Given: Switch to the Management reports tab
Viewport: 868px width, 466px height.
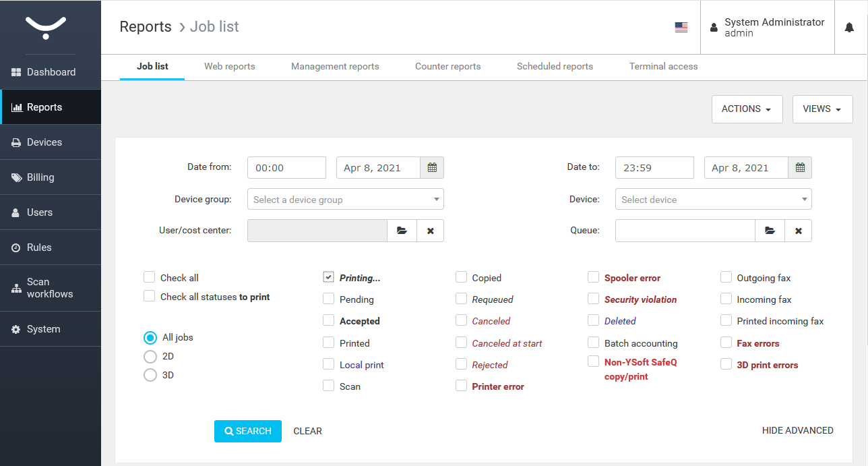Looking at the screenshot, I should coord(335,67).
